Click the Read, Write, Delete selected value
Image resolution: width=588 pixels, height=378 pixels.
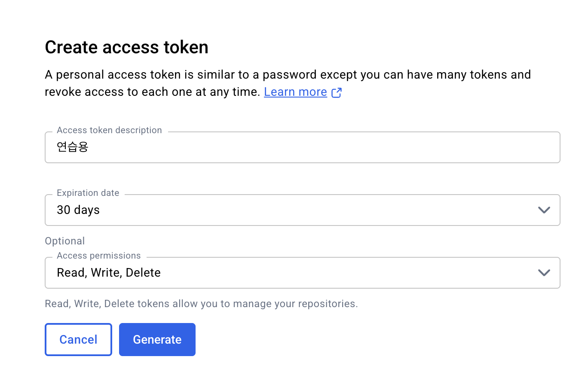coord(109,273)
